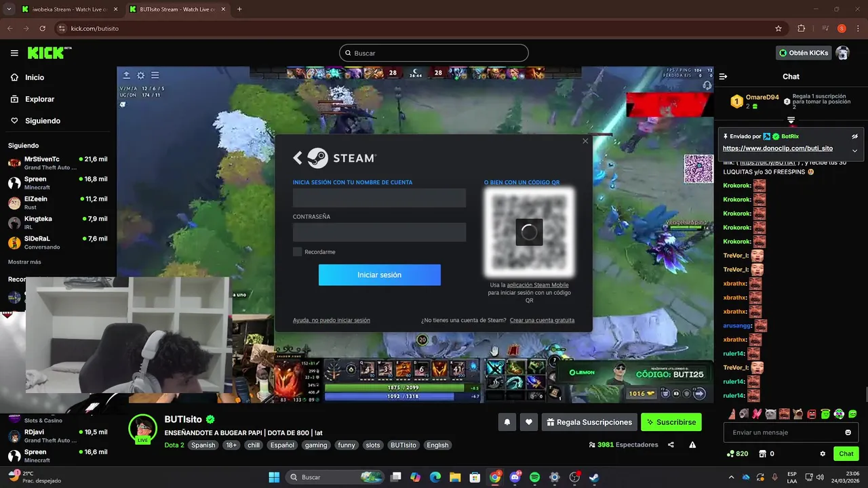
Task: Open the Windows Start menu
Action: click(274, 477)
